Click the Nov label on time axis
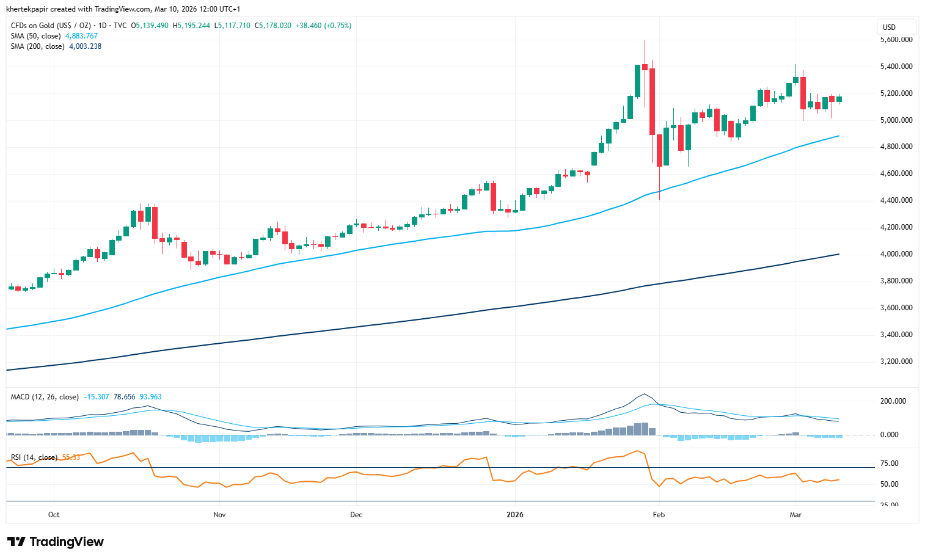Screen dimensions: 925x560 [219, 515]
